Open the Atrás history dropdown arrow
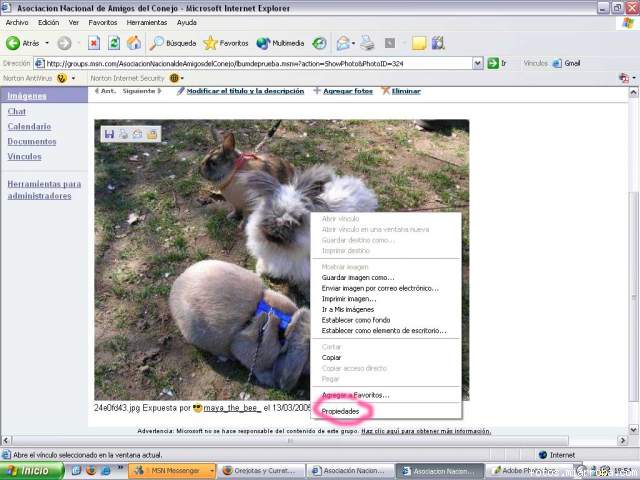640x480 pixels. tap(47, 43)
